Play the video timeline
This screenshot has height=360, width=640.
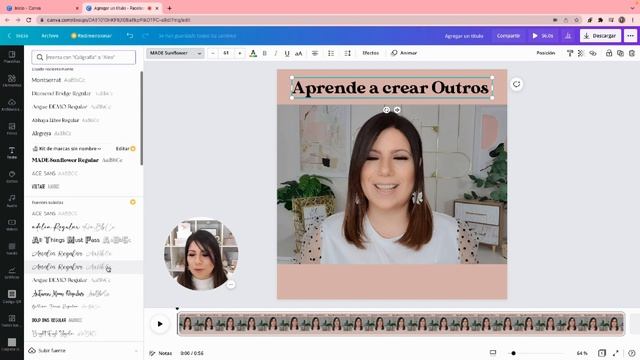point(160,324)
